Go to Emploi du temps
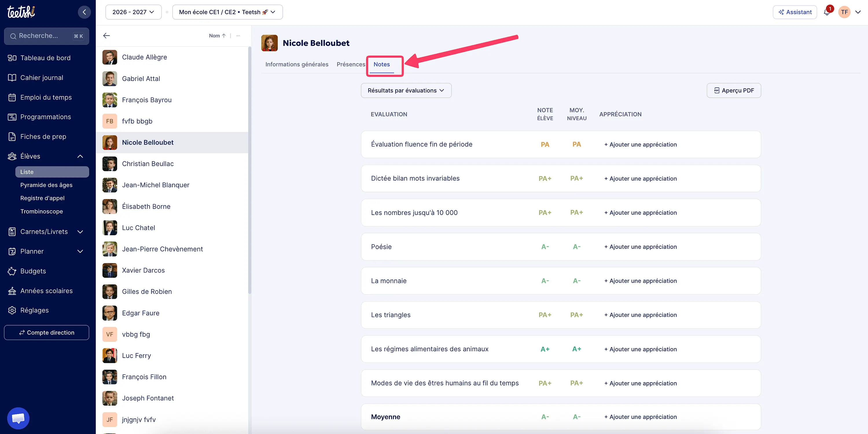This screenshot has width=868, height=434. (46, 98)
